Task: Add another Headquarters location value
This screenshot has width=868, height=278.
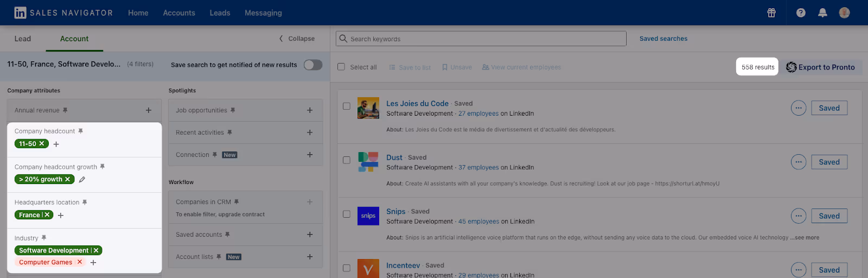Action: pyautogui.click(x=61, y=216)
